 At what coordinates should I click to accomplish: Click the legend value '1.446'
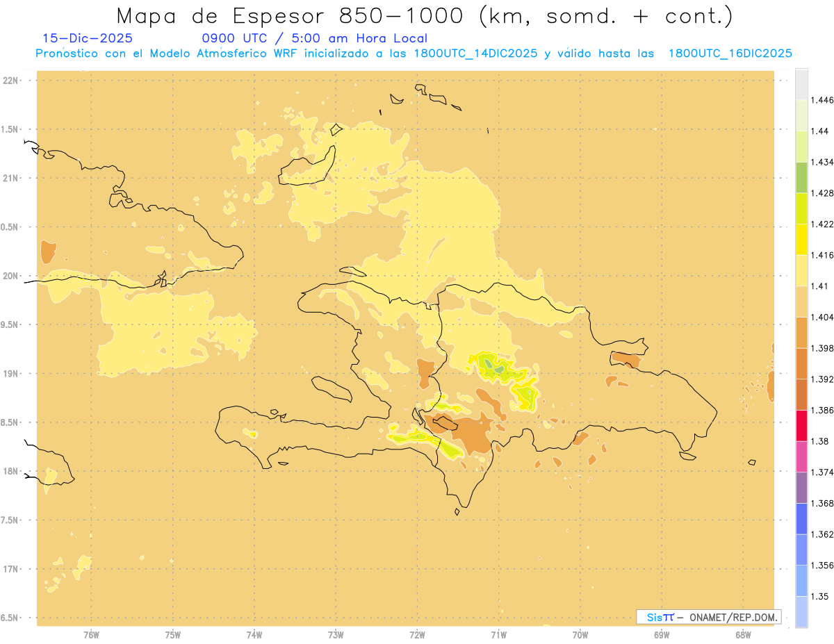tap(824, 100)
